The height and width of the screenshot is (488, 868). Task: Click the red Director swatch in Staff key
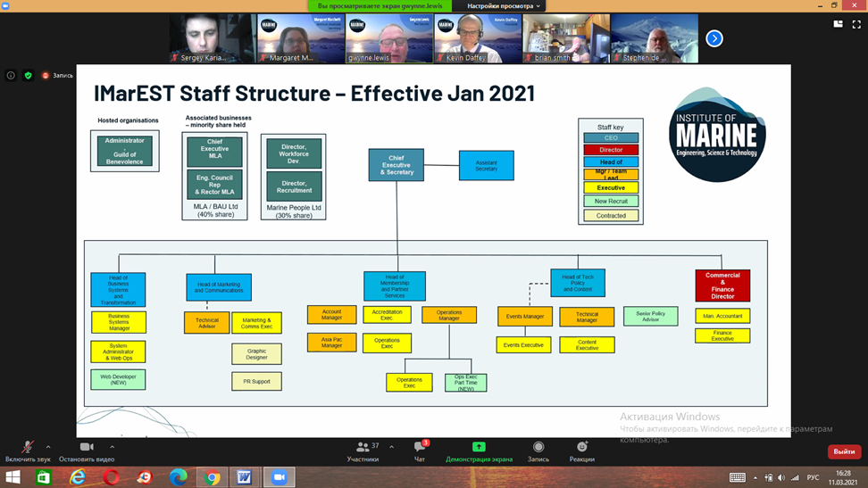tap(611, 150)
